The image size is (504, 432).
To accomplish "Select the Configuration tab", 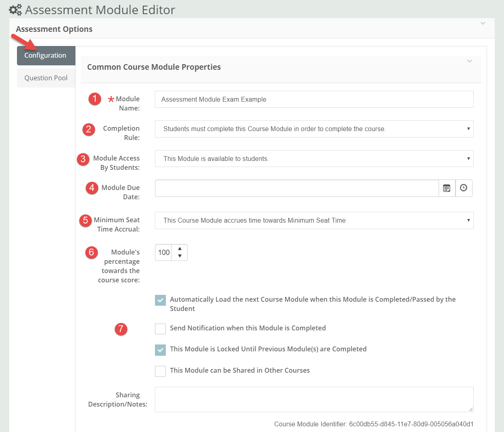I will point(46,55).
